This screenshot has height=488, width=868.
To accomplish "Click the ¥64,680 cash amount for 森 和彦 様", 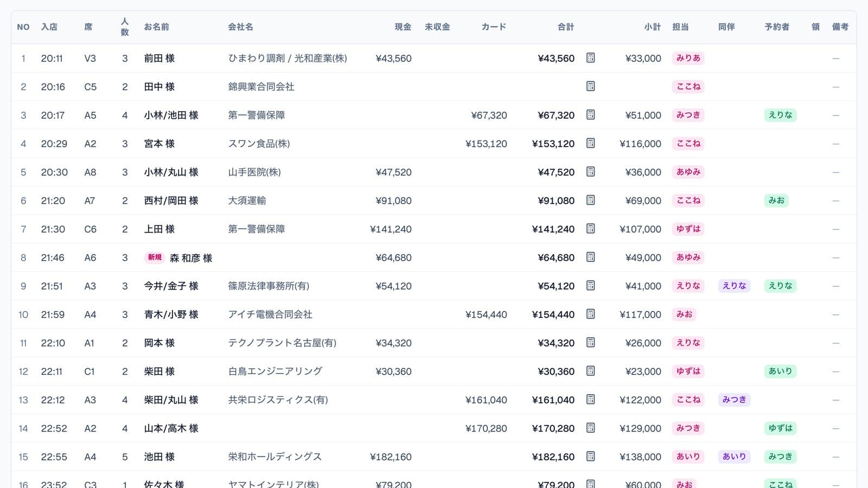I will pos(393,258).
